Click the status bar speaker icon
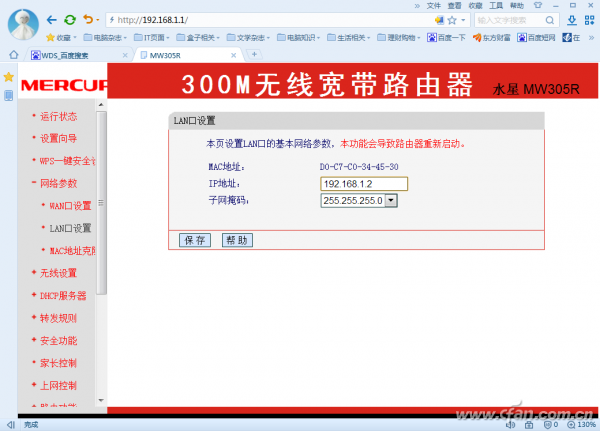Image resolution: width=600 pixels, height=431 pixels. coord(510,424)
